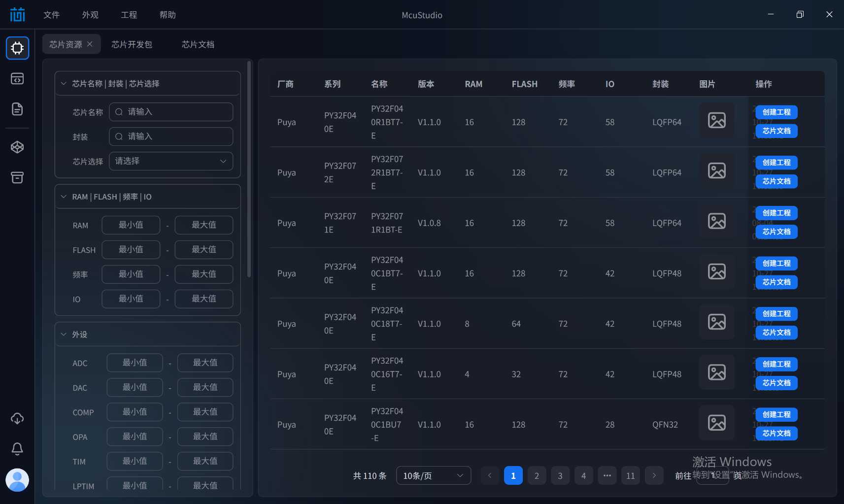Create project for PY32F071R1BT-E

point(776,213)
